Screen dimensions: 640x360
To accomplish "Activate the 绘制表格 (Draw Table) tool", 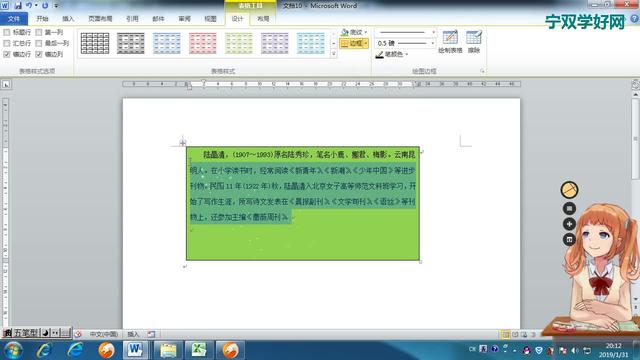I will click(x=450, y=42).
